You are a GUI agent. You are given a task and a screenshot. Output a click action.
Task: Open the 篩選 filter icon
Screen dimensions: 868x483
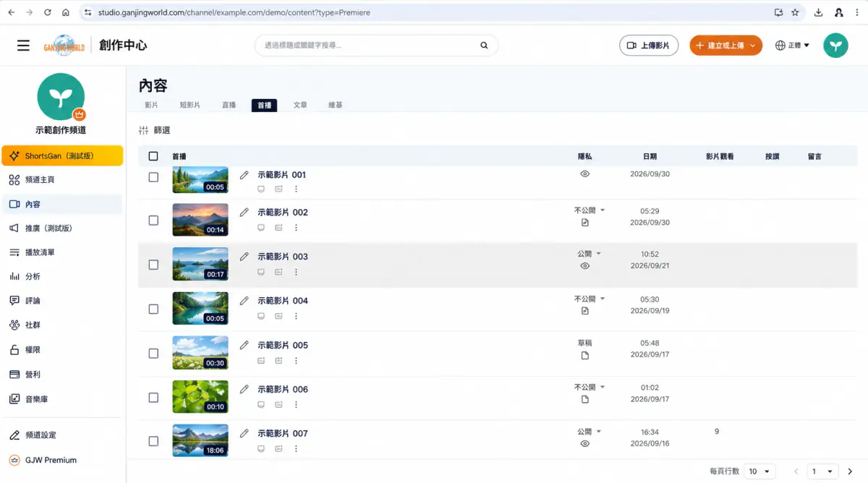point(143,131)
